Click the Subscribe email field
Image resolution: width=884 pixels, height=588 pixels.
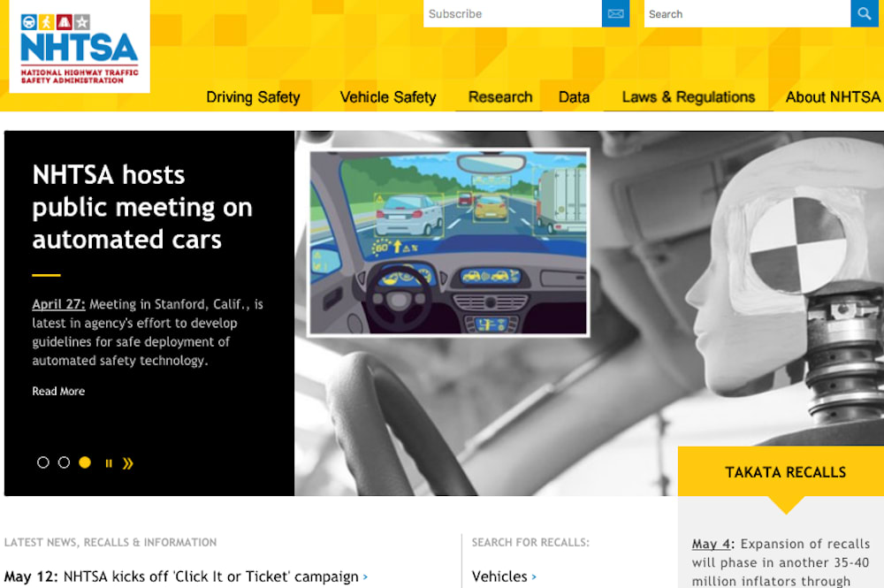click(x=513, y=13)
